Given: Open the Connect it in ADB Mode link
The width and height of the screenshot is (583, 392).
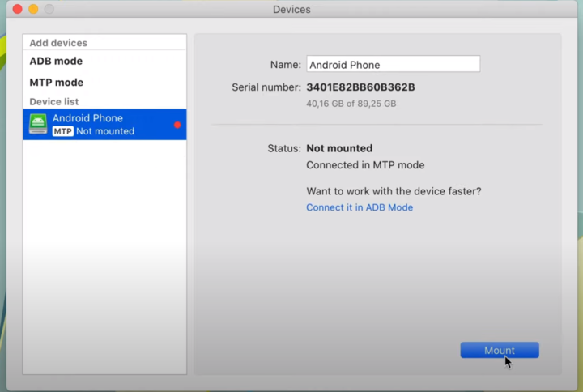Looking at the screenshot, I should click(x=360, y=207).
